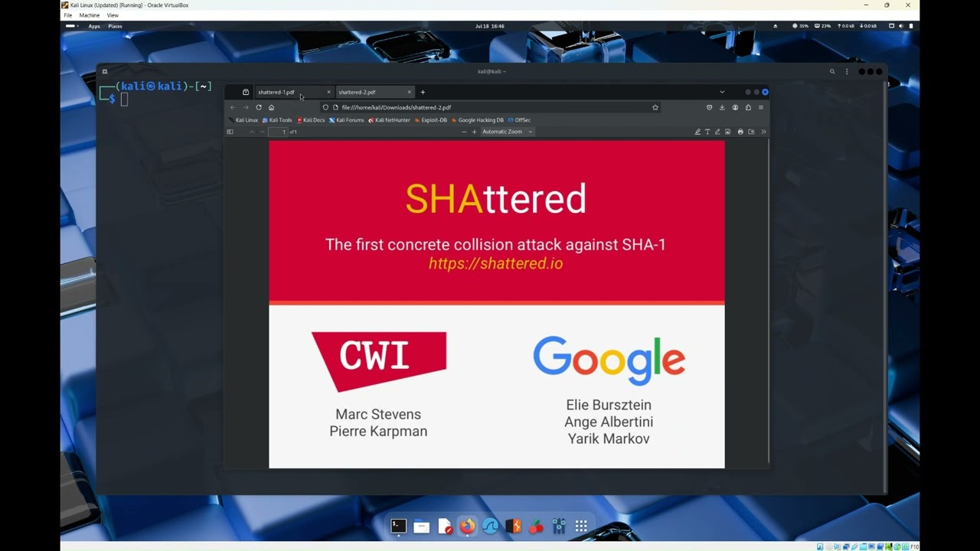Image resolution: width=980 pixels, height=551 pixels.
Task: Open the terminal window kebab menu
Action: (847, 71)
